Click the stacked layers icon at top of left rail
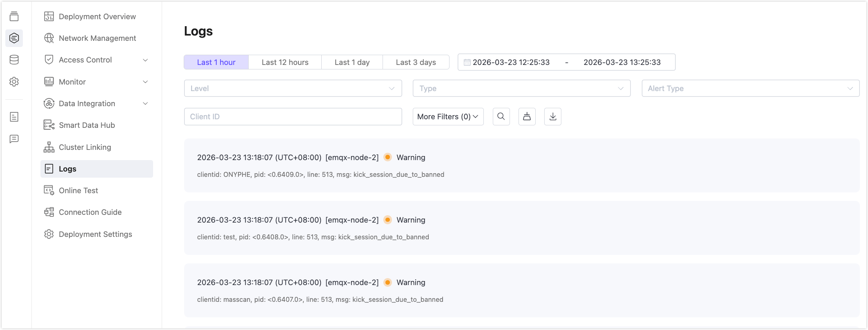The height and width of the screenshot is (330, 868). (x=14, y=16)
